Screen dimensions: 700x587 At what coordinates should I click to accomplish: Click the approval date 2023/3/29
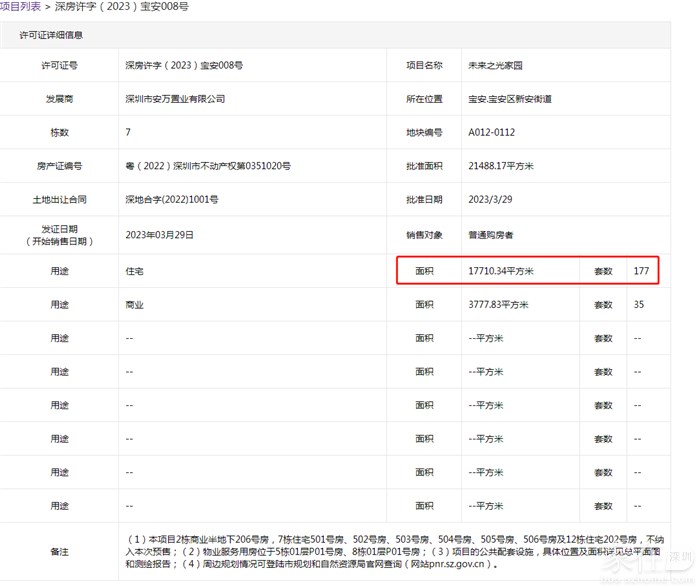[x=489, y=200]
